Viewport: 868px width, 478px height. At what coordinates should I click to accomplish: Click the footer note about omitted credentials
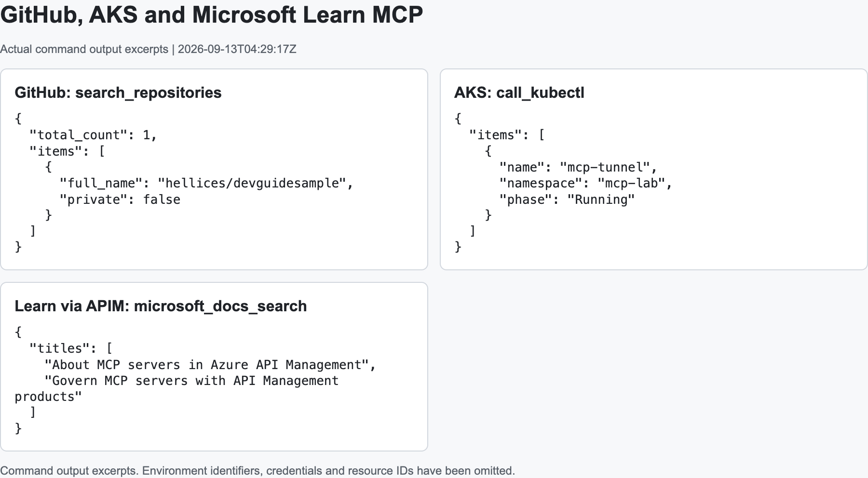258,471
